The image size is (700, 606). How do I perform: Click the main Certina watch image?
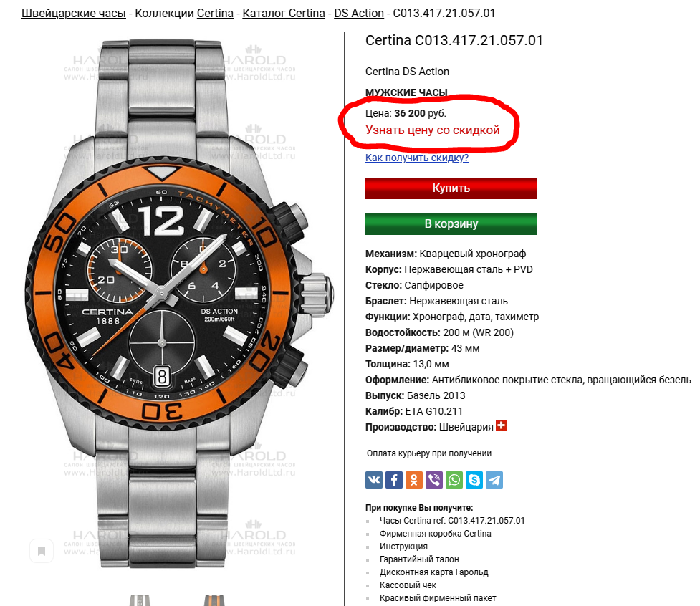click(178, 304)
